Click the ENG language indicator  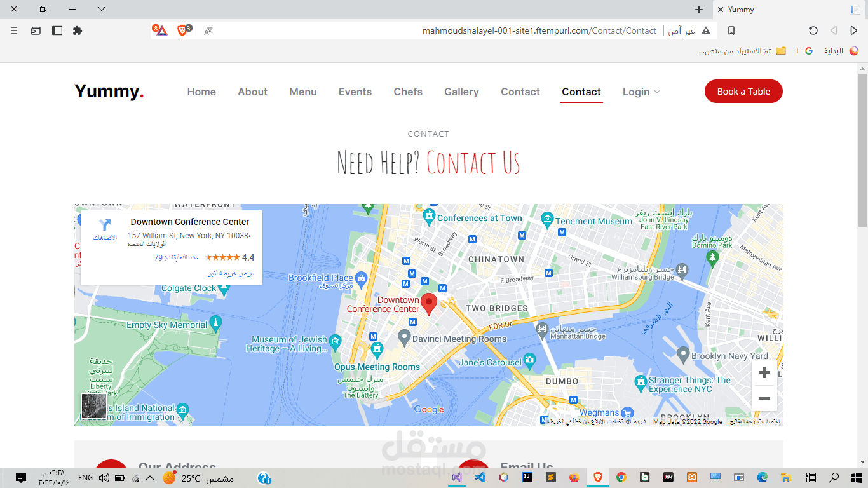[85, 478]
